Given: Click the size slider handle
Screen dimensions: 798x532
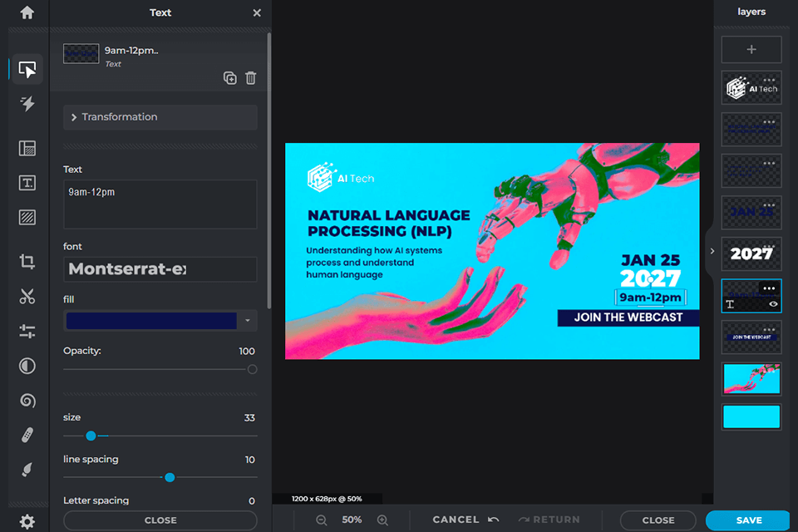Looking at the screenshot, I should (91, 436).
